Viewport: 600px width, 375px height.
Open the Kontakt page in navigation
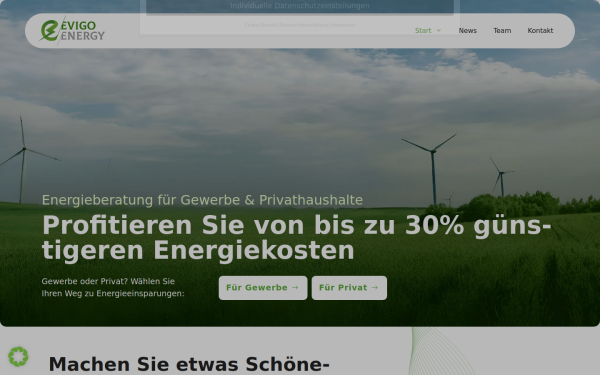[x=540, y=31]
